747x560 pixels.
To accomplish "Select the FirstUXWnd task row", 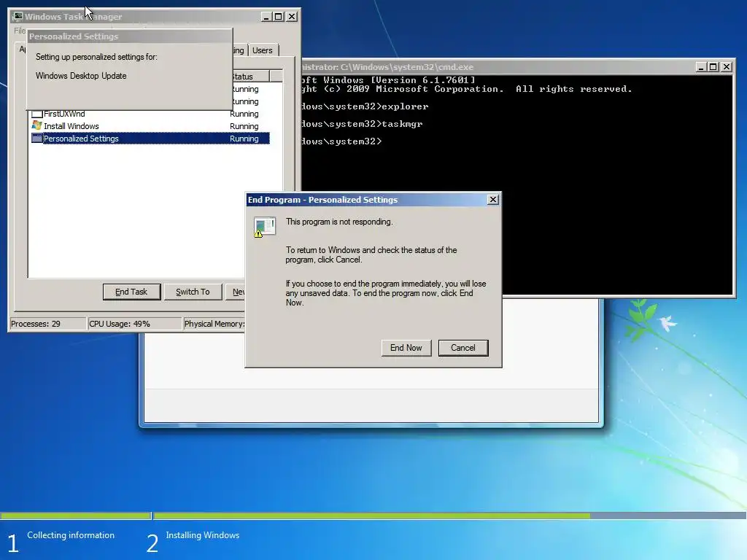I will pyautogui.click(x=150, y=114).
